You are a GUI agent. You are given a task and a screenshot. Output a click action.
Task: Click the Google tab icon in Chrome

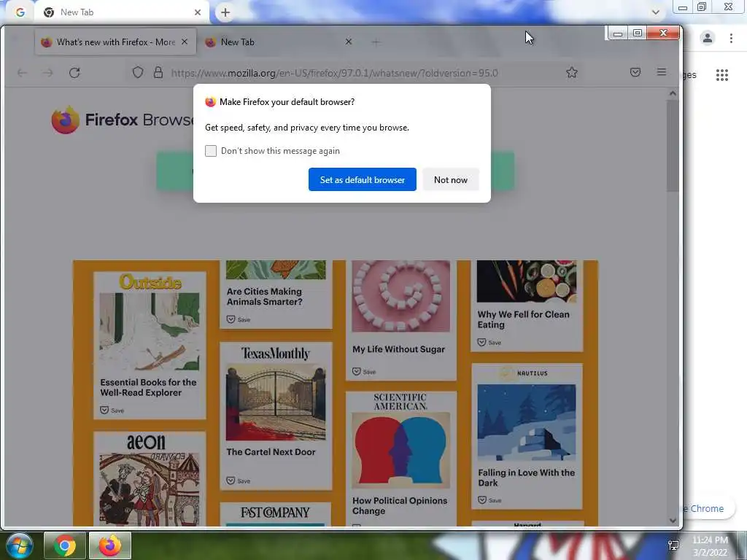click(x=20, y=12)
